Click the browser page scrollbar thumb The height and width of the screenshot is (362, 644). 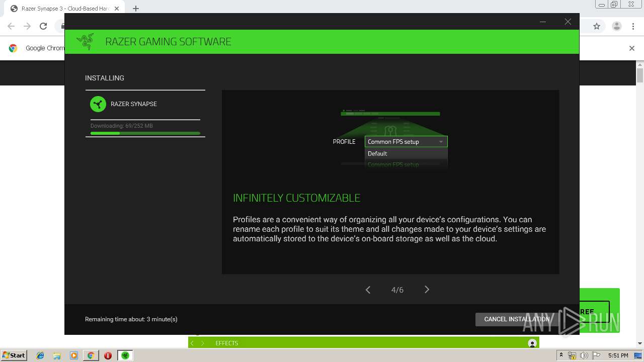pyautogui.click(x=640, y=75)
